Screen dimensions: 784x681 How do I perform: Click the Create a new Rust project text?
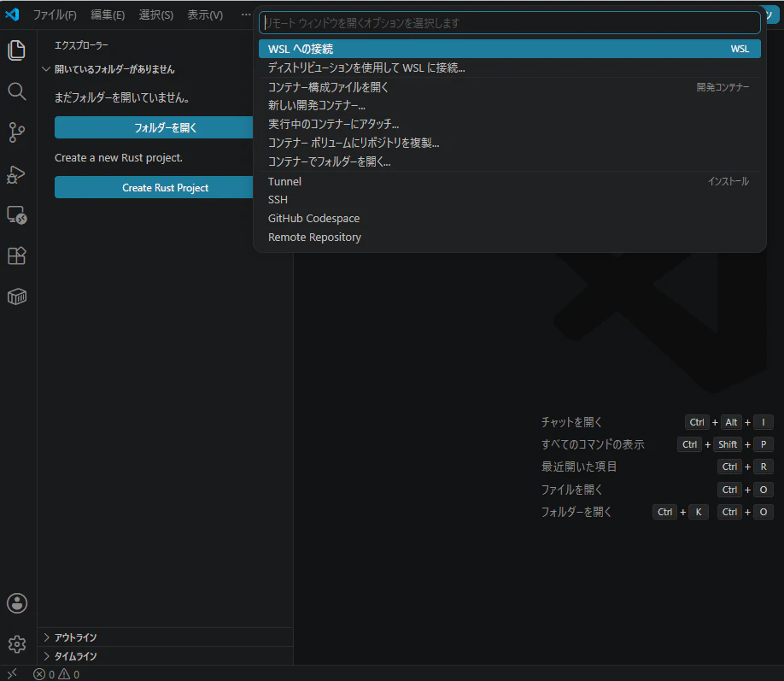119,158
